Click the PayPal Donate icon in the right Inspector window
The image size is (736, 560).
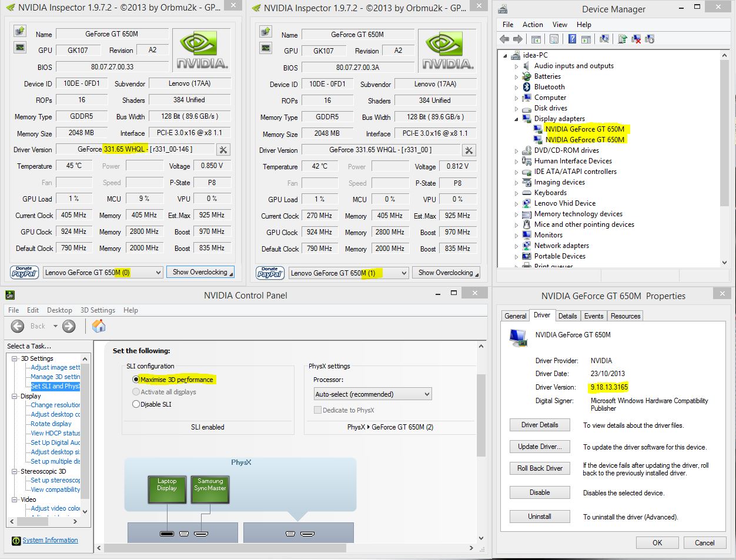(x=270, y=273)
